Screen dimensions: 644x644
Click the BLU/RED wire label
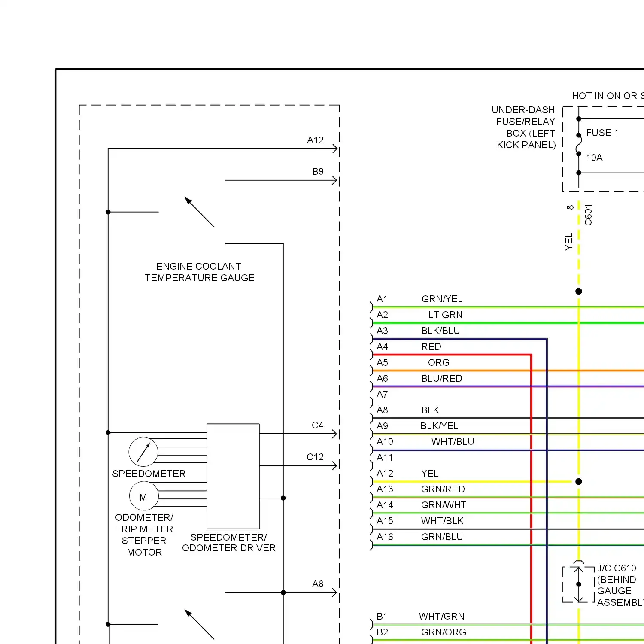pos(441,378)
